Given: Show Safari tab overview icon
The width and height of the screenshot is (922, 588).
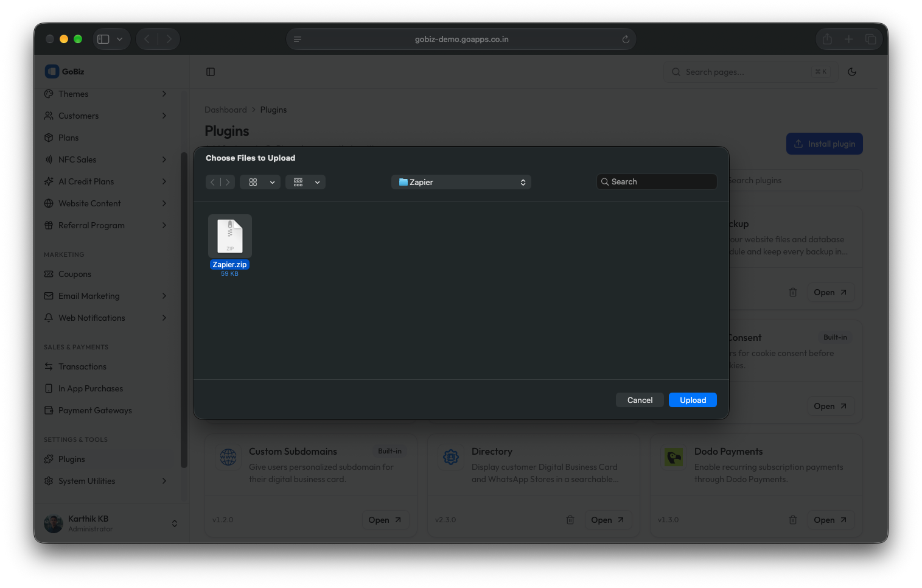Looking at the screenshot, I should click(871, 40).
